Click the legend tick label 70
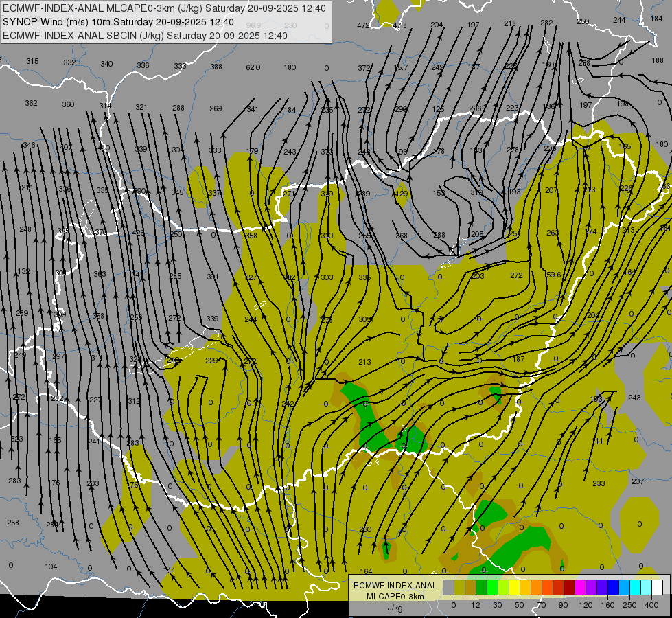This screenshot has width=672, height=618. tap(542, 605)
